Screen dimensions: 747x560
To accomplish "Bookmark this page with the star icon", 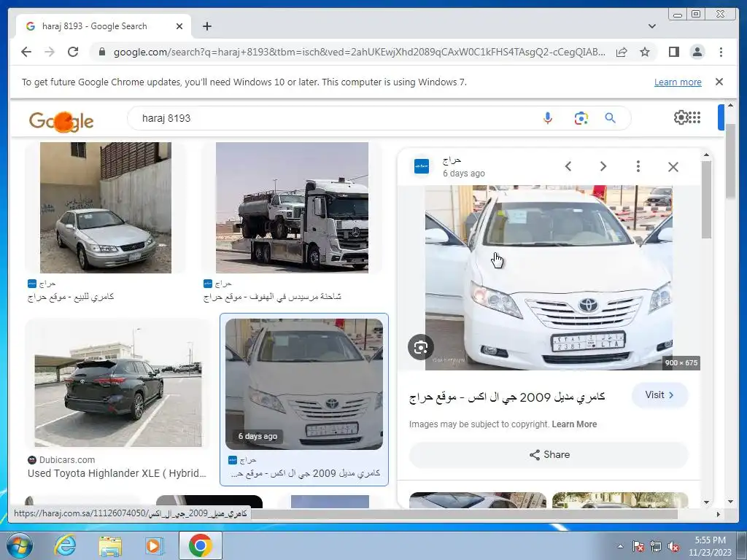I will point(645,52).
